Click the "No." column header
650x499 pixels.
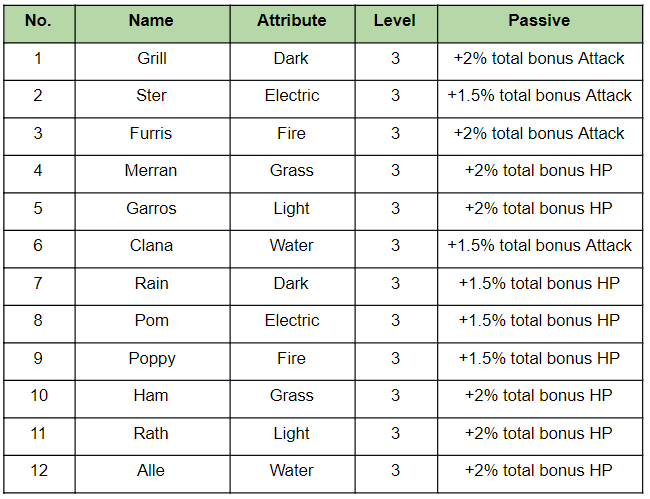tap(38, 21)
